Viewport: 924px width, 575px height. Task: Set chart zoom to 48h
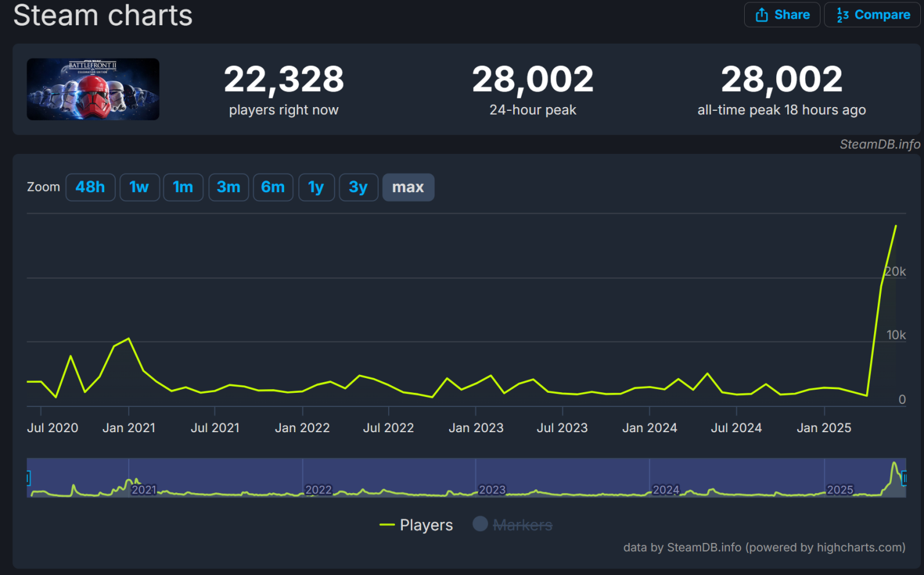tap(90, 187)
